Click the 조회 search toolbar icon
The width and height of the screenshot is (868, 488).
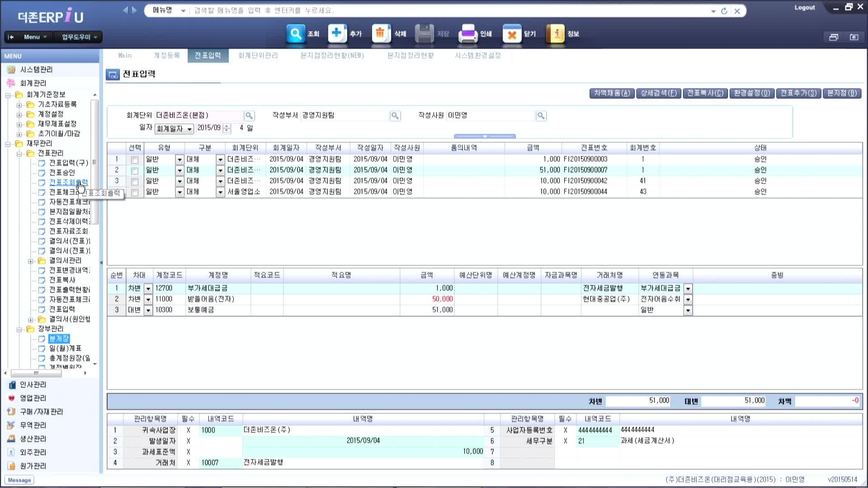pyautogui.click(x=296, y=33)
